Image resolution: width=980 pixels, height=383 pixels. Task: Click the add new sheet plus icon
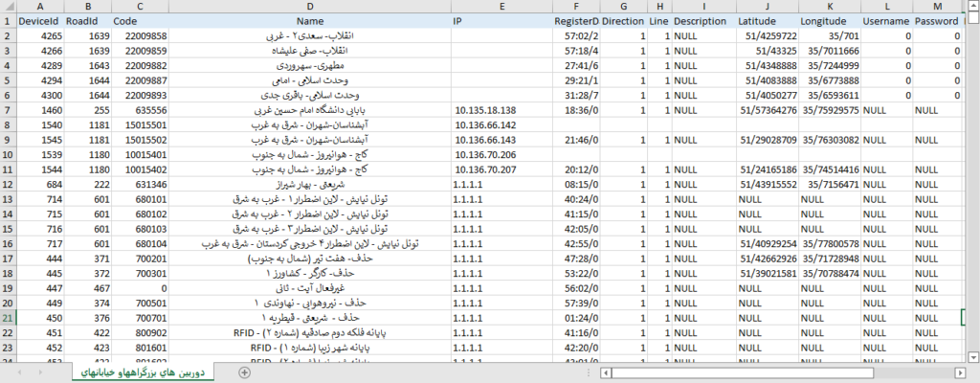tap(245, 372)
